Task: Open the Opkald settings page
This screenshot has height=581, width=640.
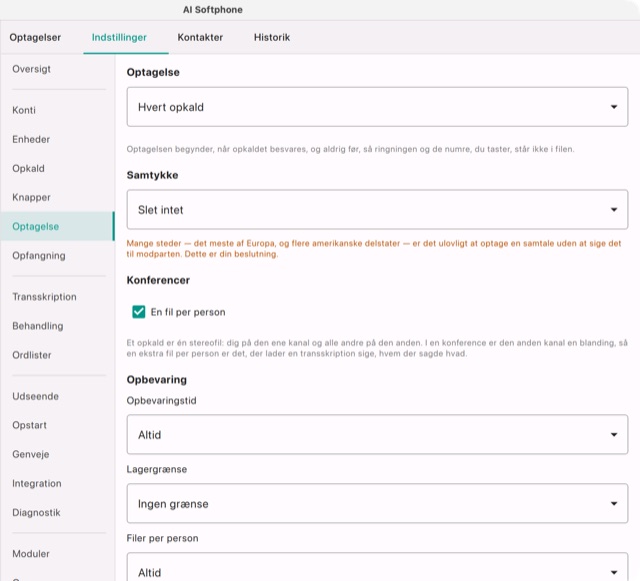Action: tap(28, 168)
